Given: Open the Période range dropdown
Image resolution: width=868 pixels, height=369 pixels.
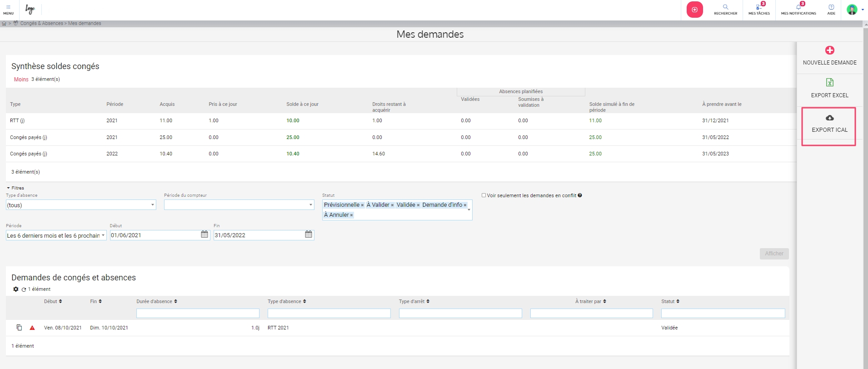Looking at the screenshot, I should (56, 235).
